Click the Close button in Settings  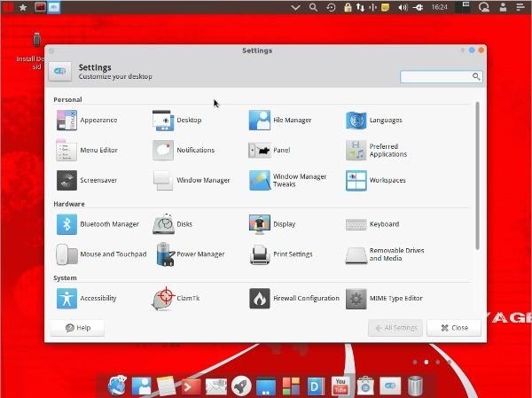pyautogui.click(x=453, y=328)
